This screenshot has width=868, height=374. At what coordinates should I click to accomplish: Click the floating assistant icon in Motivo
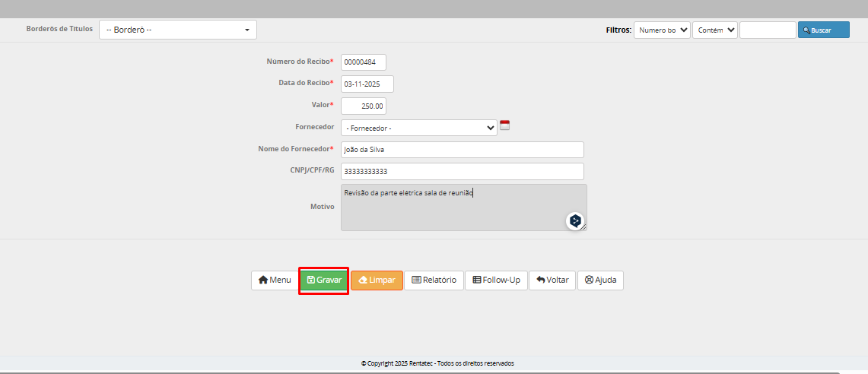pyautogui.click(x=575, y=220)
